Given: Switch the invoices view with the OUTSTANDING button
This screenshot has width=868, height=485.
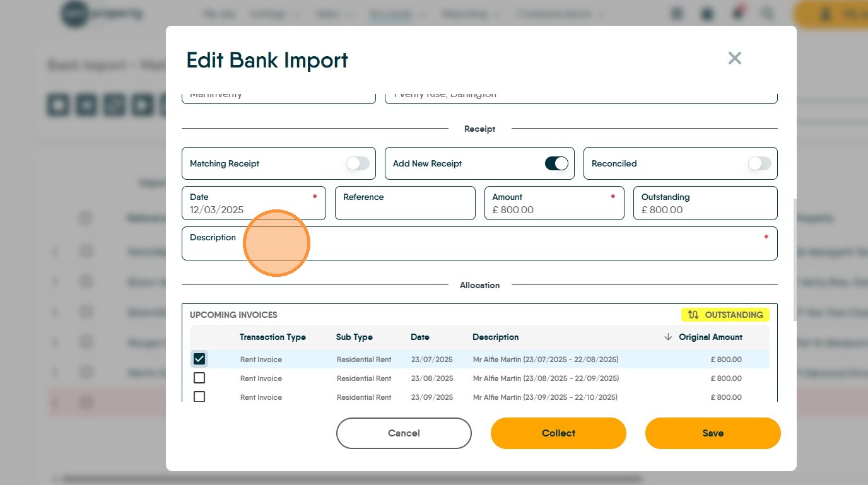Looking at the screenshot, I should 725,315.
